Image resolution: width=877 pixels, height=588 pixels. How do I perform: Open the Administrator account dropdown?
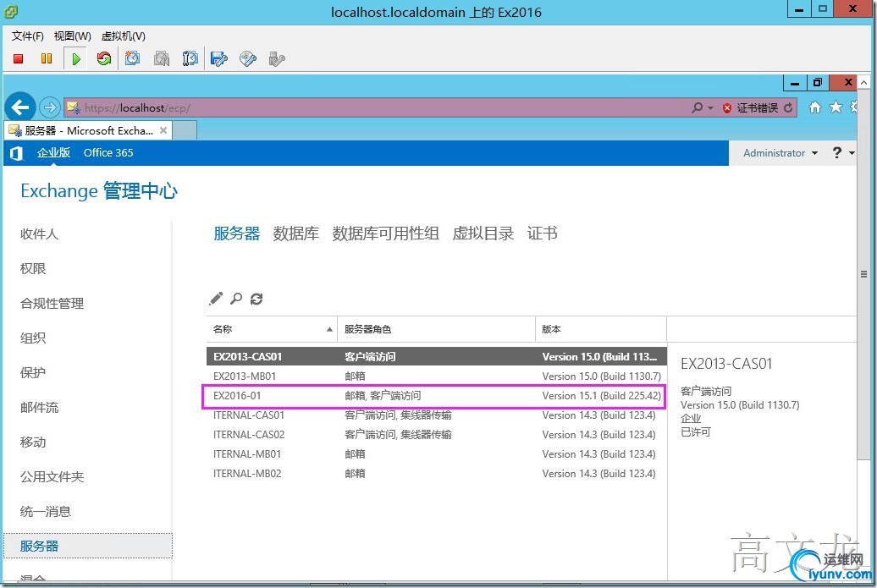780,152
